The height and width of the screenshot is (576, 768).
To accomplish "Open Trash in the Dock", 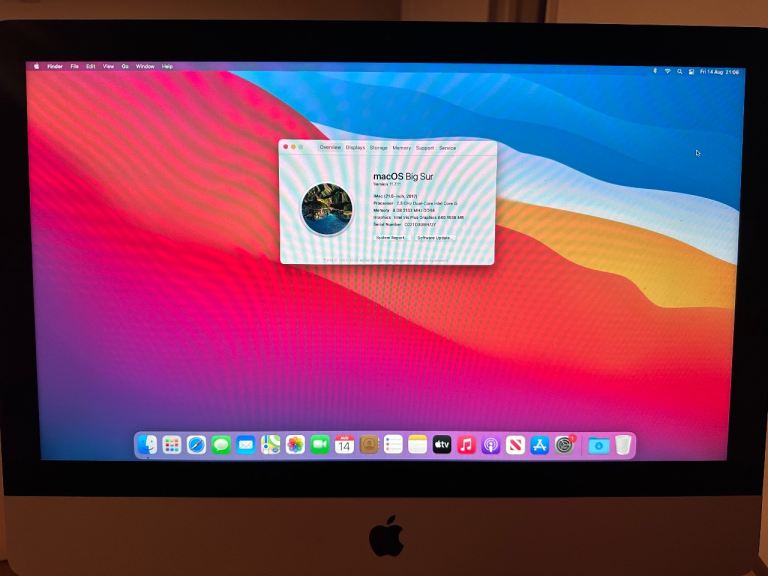I will tap(623, 445).
